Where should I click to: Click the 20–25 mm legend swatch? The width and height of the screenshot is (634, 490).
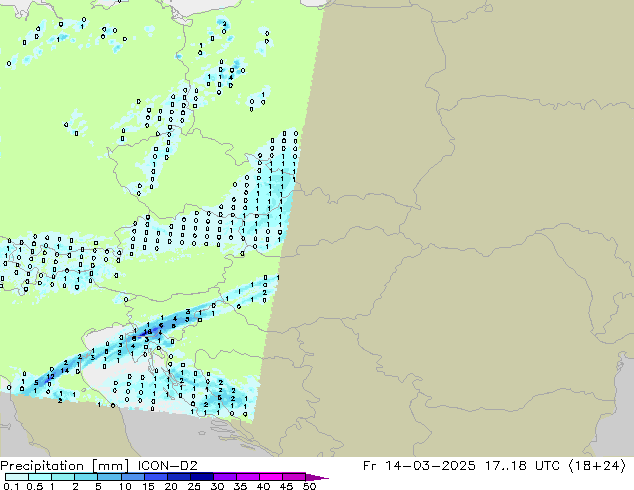(178, 477)
